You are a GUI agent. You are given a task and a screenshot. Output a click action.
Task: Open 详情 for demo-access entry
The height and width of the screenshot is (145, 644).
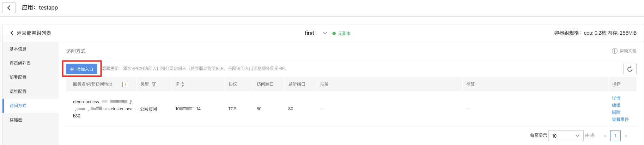tap(616, 98)
